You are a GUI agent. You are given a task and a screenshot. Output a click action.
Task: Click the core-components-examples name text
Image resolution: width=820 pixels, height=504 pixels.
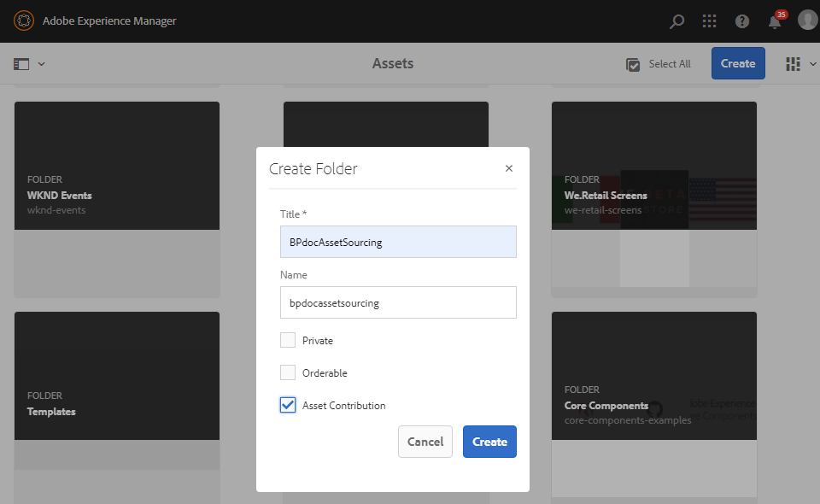coord(628,420)
